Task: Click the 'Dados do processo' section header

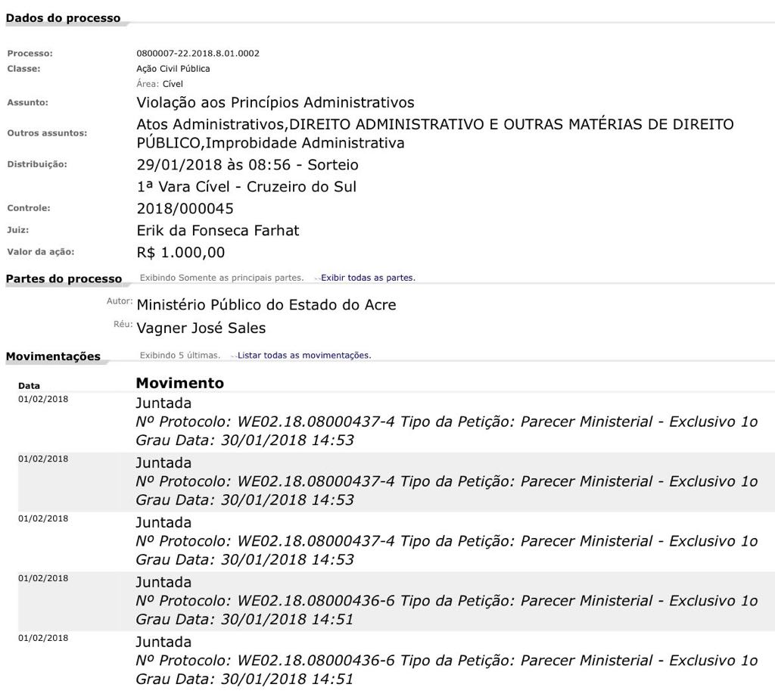Action: tap(63, 18)
